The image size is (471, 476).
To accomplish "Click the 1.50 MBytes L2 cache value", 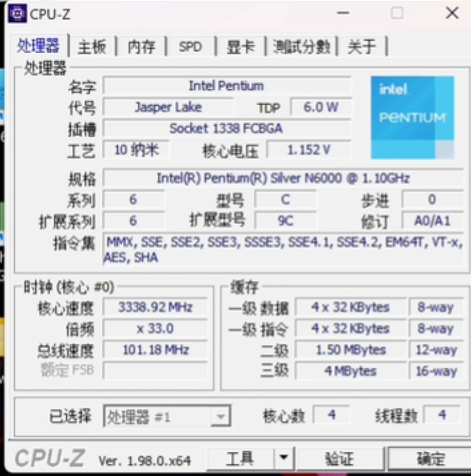I will click(350, 349).
